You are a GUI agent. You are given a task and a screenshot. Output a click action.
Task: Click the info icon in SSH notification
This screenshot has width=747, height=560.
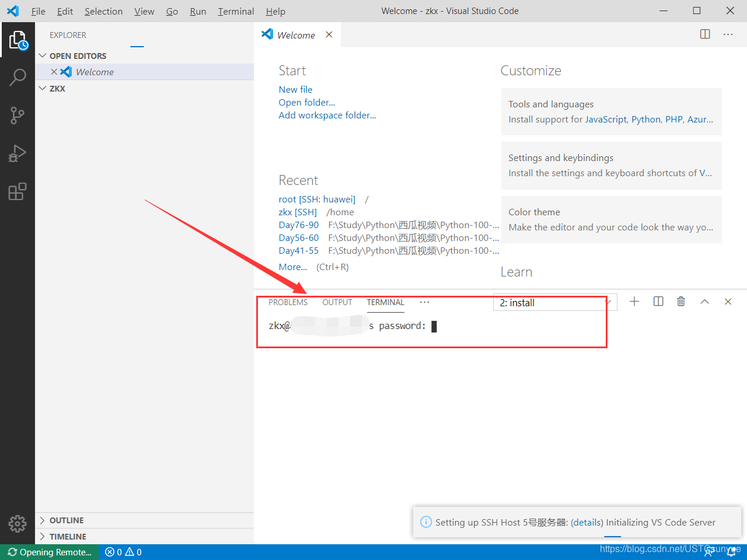tap(426, 522)
